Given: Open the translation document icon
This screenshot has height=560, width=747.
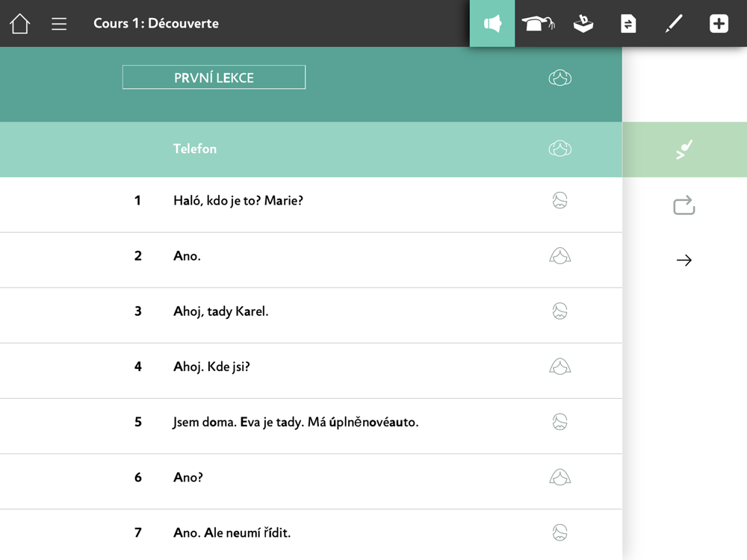Looking at the screenshot, I should [x=628, y=24].
